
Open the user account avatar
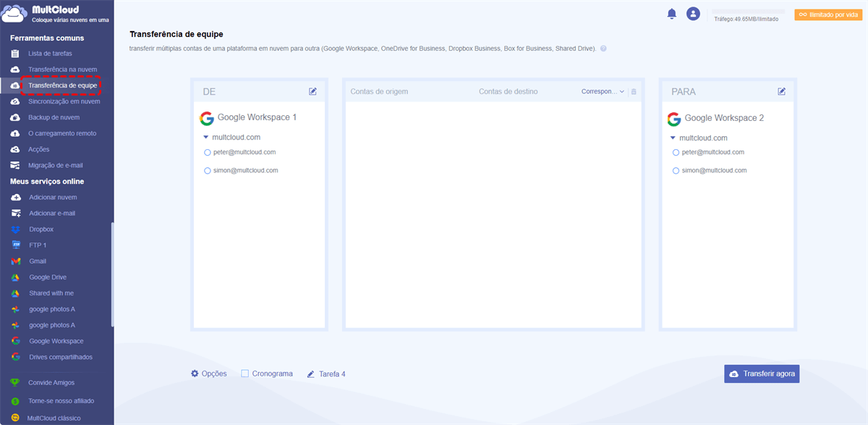pos(693,14)
